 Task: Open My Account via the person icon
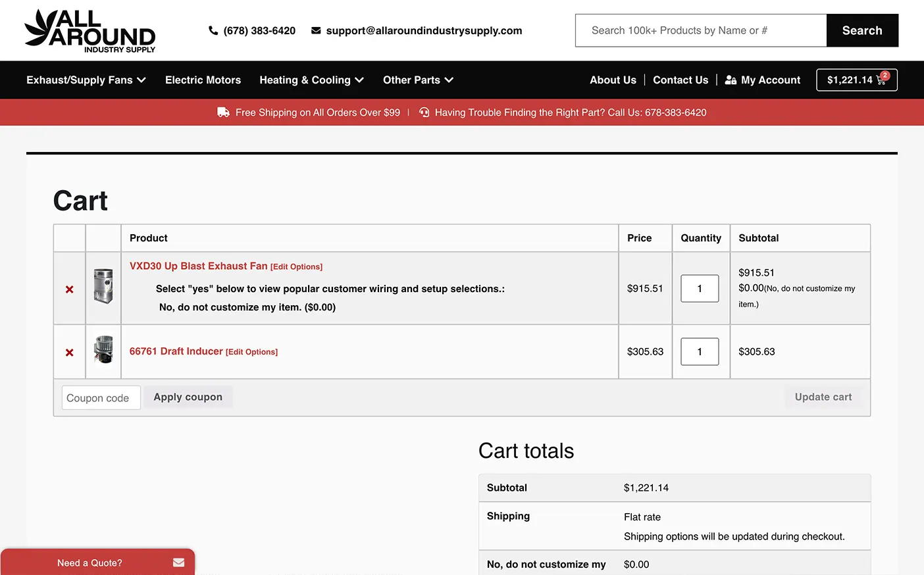pos(731,80)
